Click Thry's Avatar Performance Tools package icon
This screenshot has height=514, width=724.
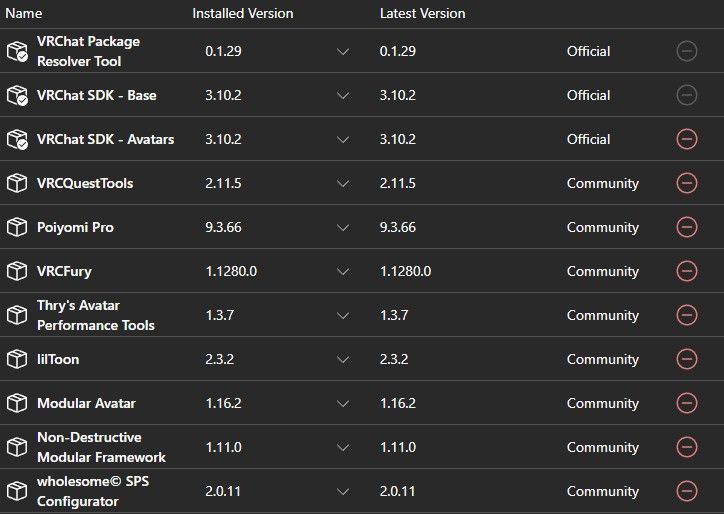click(x=17, y=315)
